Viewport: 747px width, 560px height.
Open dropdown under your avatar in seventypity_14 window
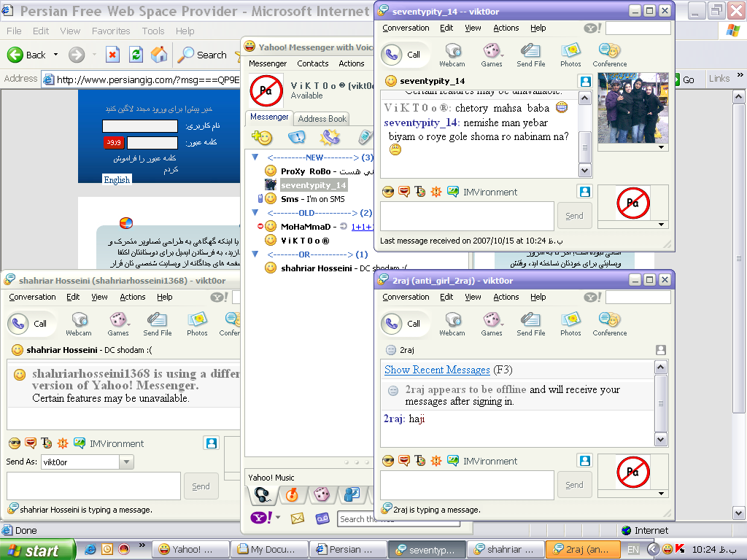(661, 225)
